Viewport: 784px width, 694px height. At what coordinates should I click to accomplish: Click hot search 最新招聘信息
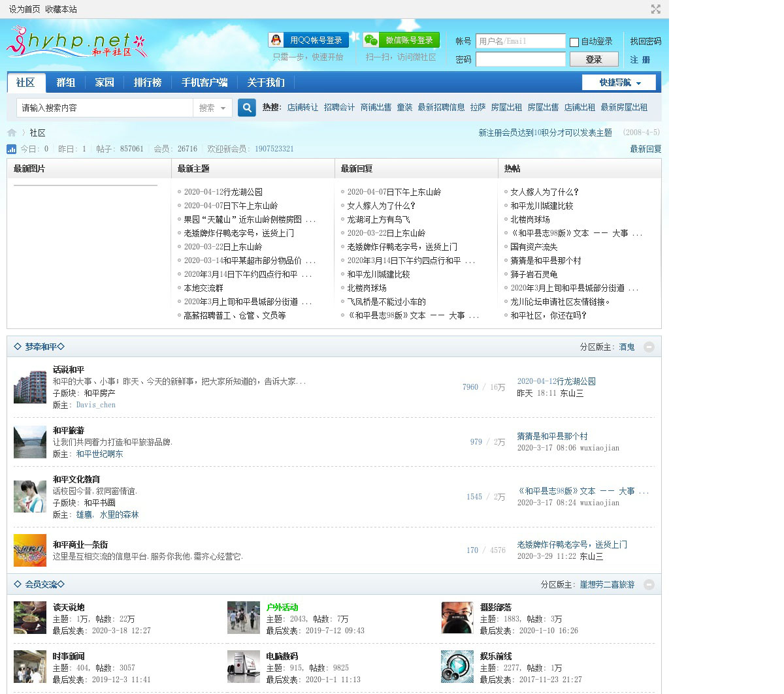click(442, 107)
